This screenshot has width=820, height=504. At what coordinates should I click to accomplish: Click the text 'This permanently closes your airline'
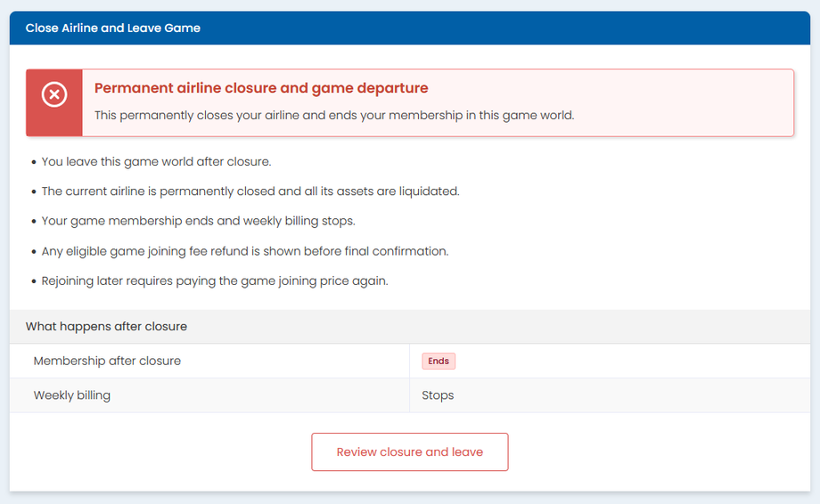click(198, 115)
